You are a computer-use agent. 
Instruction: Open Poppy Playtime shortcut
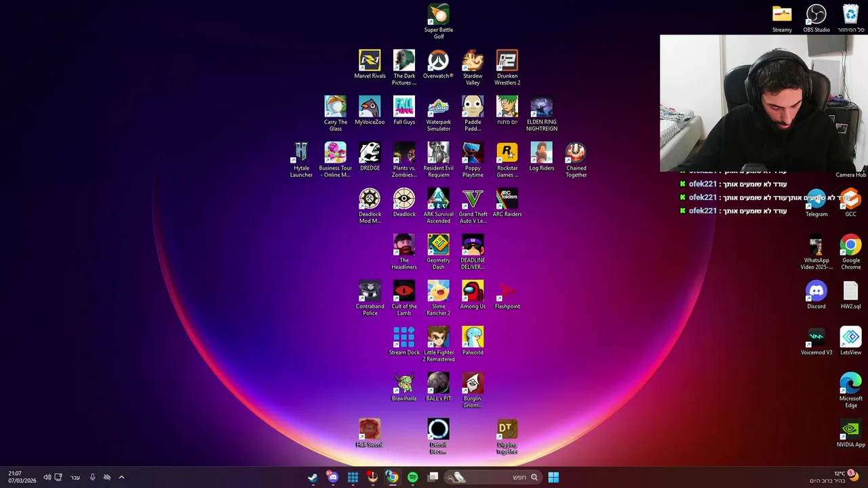[473, 160]
